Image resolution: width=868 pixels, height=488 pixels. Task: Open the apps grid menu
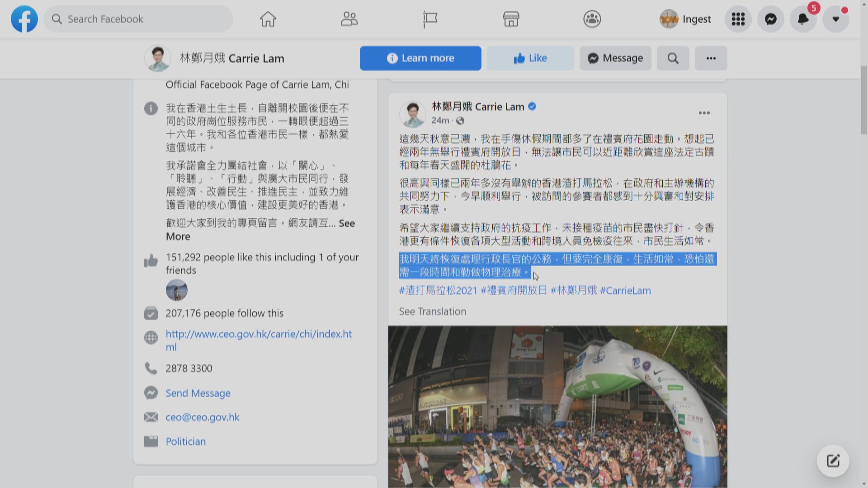click(738, 19)
